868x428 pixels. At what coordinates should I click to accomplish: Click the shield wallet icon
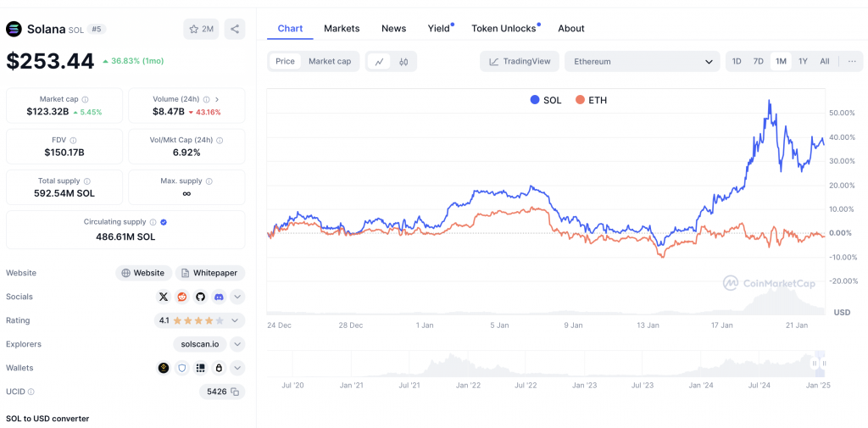182,368
